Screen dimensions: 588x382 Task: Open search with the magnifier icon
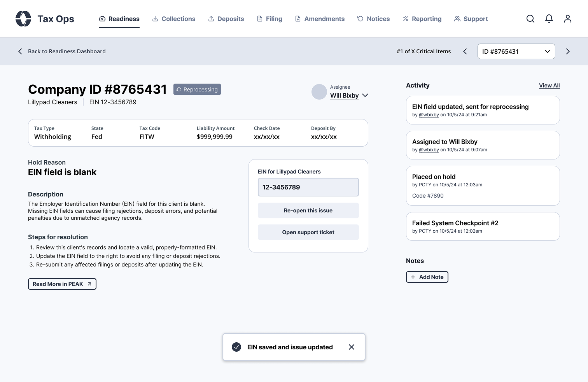click(x=530, y=19)
